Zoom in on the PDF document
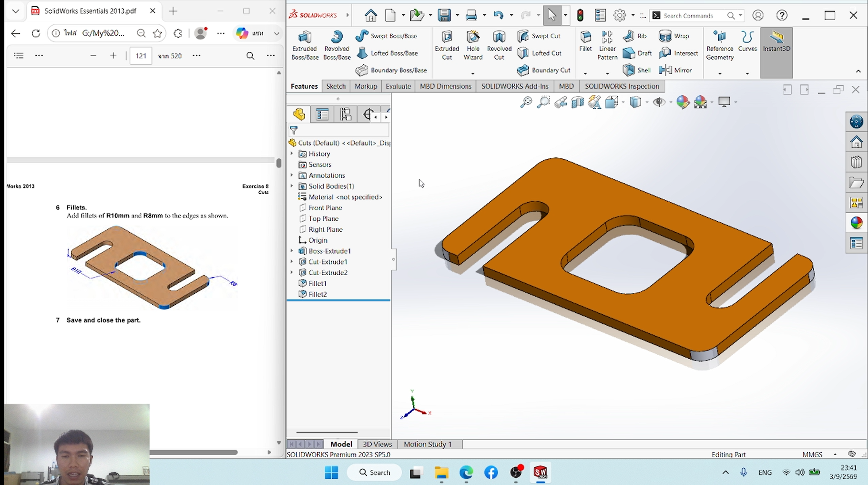Viewport: 868px width, 485px height. (x=113, y=56)
